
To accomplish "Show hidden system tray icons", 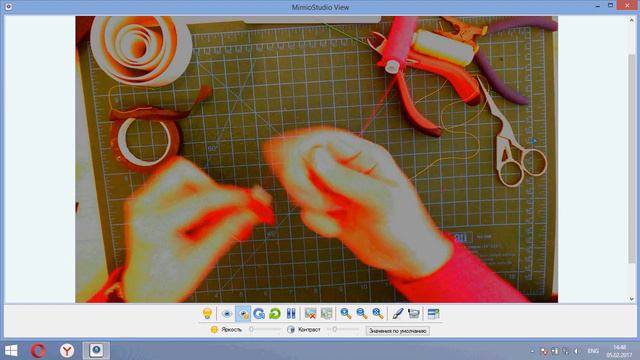I will (x=532, y=351).
